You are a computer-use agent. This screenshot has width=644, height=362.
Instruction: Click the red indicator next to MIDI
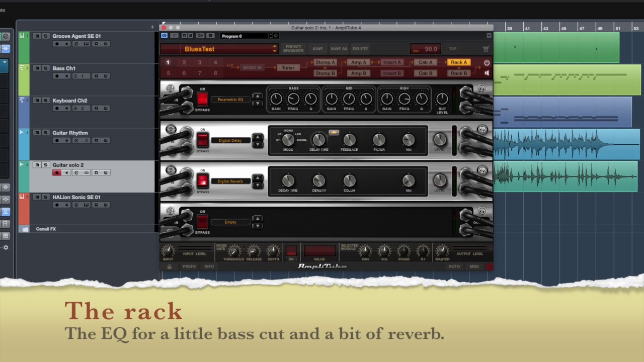489,266
